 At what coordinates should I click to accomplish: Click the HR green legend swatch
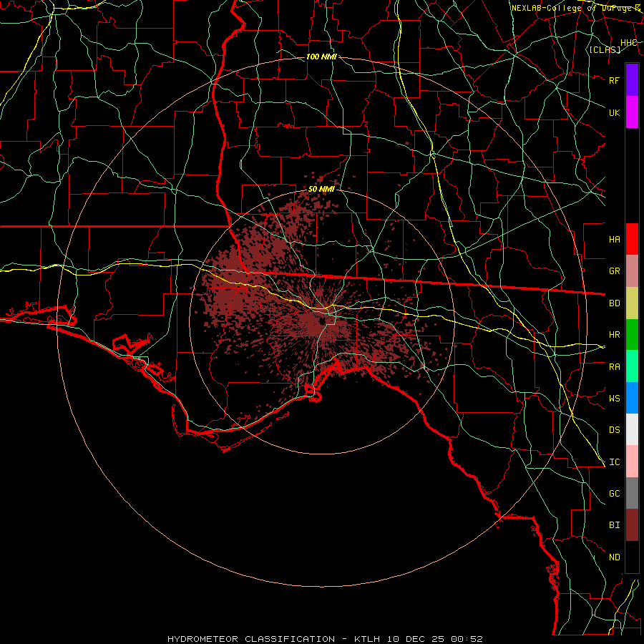coord(632,334)
